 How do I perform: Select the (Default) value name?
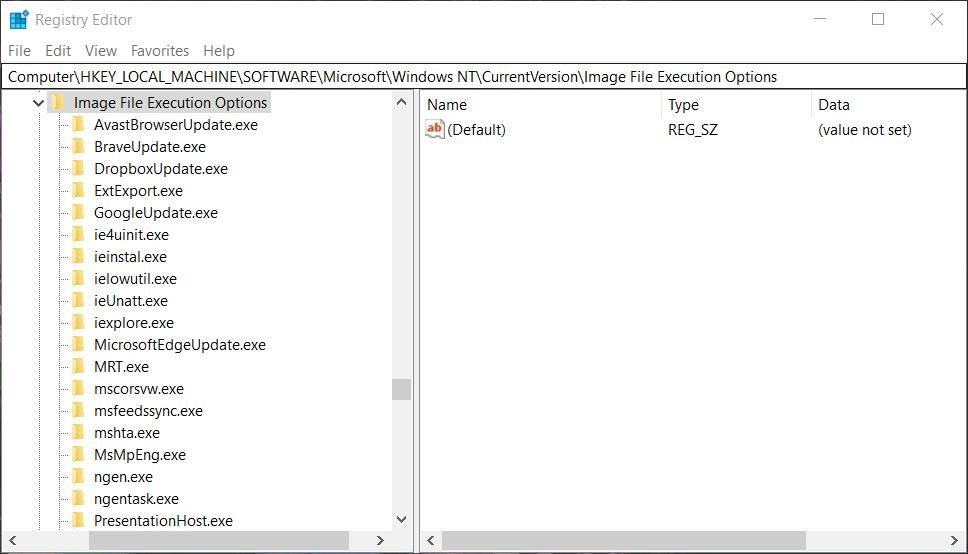tap(477, 130)
